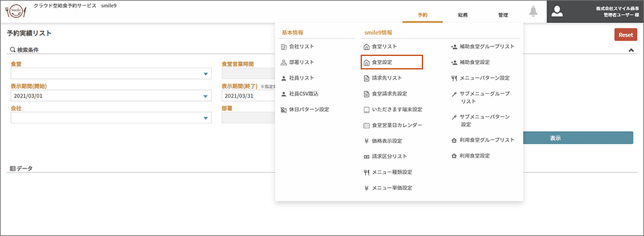Viewport: 644px width, 236px height.
Task: Click the いただきます端末設定 tablet icon
Action: coord(367,109)
